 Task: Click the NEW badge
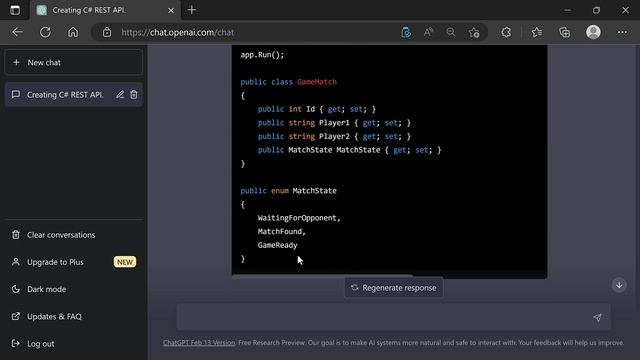125,262
